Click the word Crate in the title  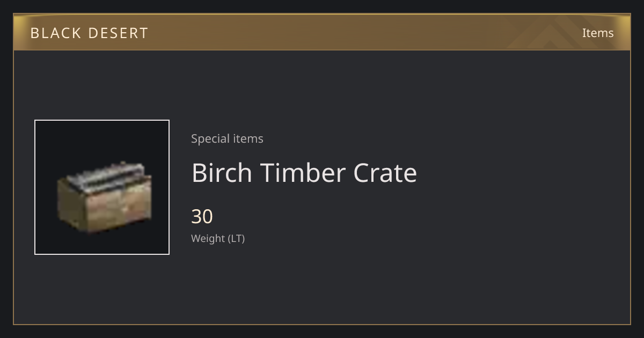(x=385, y=173)
